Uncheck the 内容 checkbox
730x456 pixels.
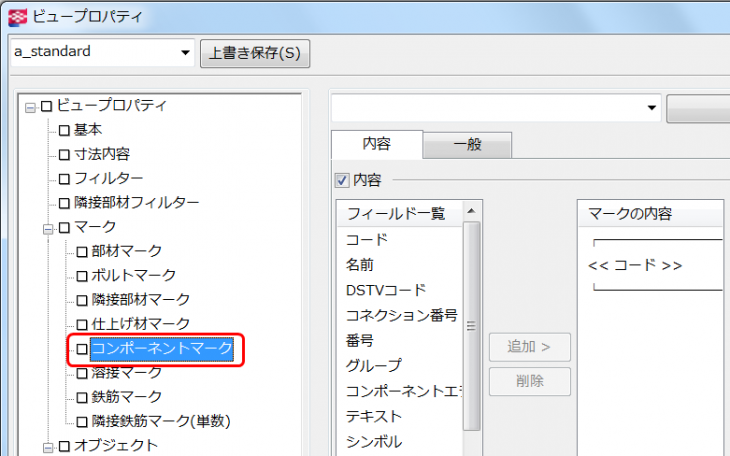(342, 180)
